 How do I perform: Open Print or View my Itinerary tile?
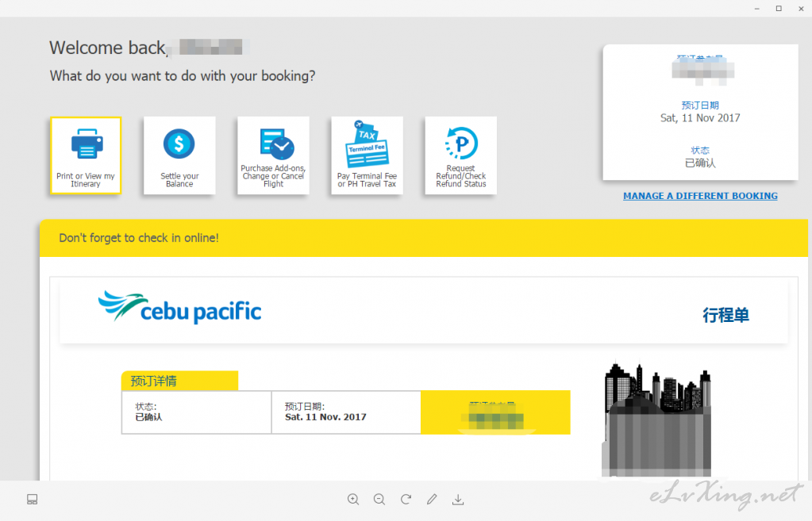[86, 155]
